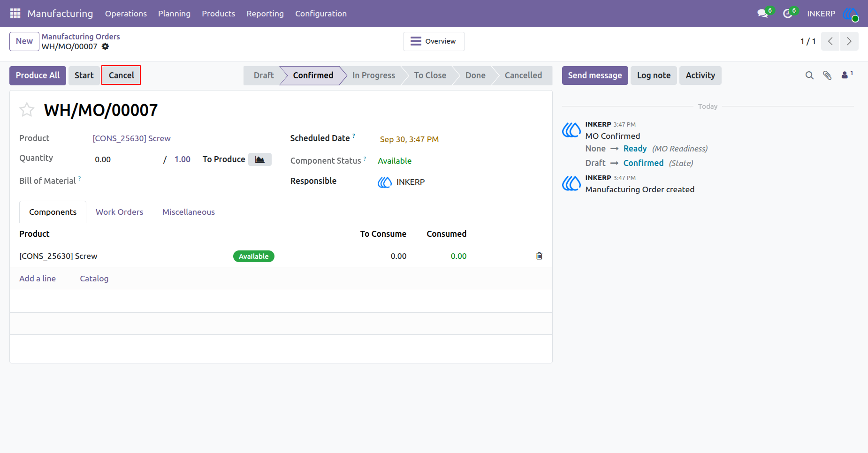The image size is (868, 453).
Task: Open the Catalog link
Action: [x=94, y=279]
